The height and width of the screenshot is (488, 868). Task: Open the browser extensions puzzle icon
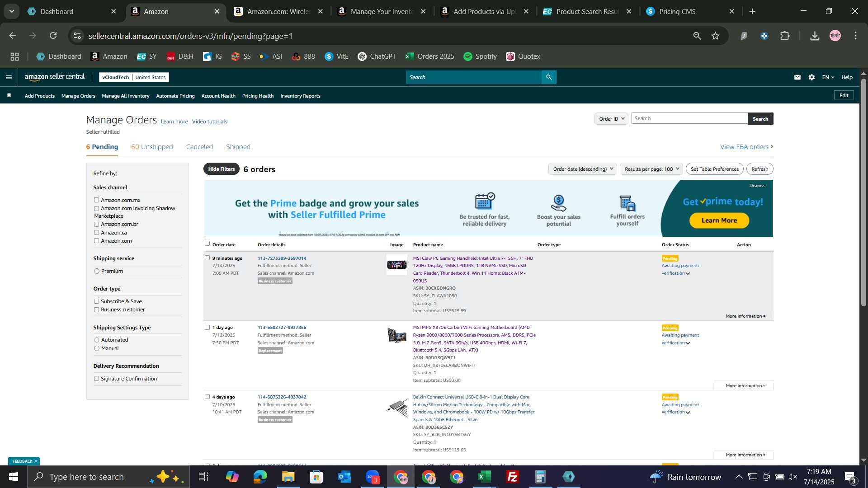785,36
